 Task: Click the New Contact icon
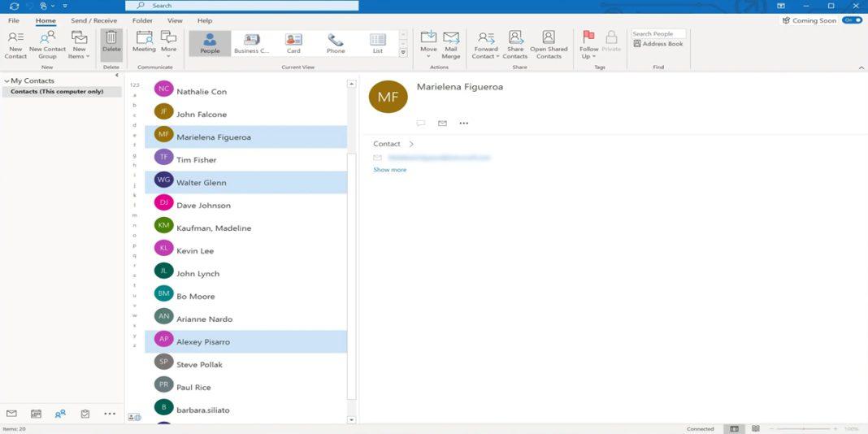(x=15, y=44)
